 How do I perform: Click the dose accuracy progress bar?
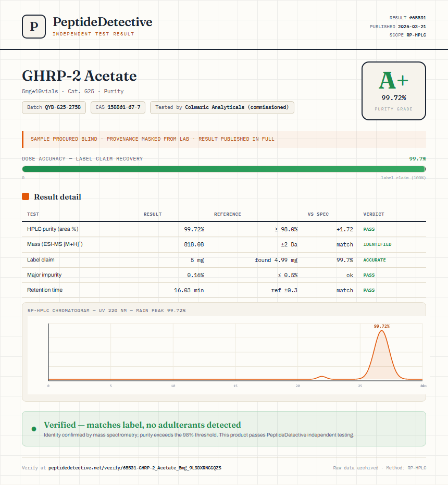[223, 169]
